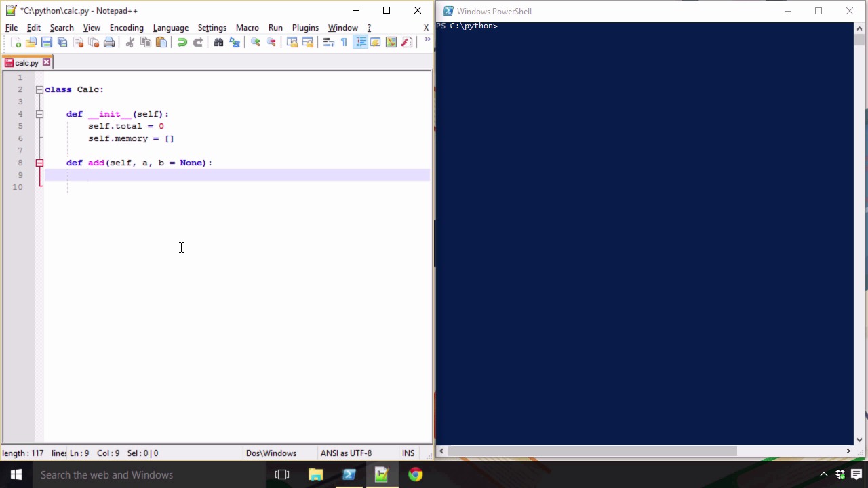Screen dimensions: 868x488
Task: Open the Run menu
Action: pyautogui.click(x=275, y=28)
